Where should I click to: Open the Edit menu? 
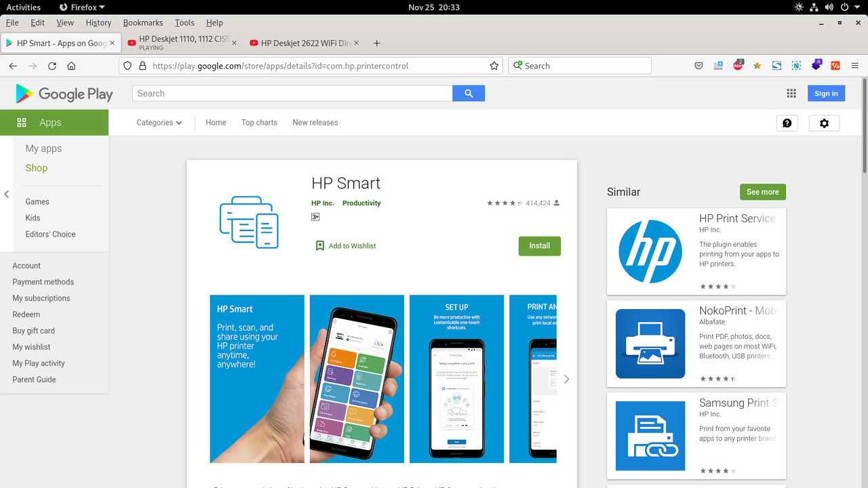tap(37, 22)
